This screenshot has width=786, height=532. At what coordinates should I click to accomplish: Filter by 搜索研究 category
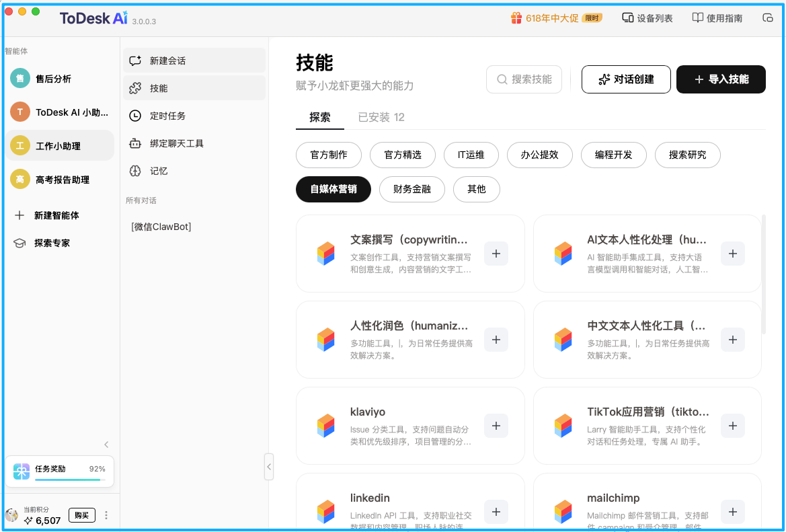click(x=687, y=155)
